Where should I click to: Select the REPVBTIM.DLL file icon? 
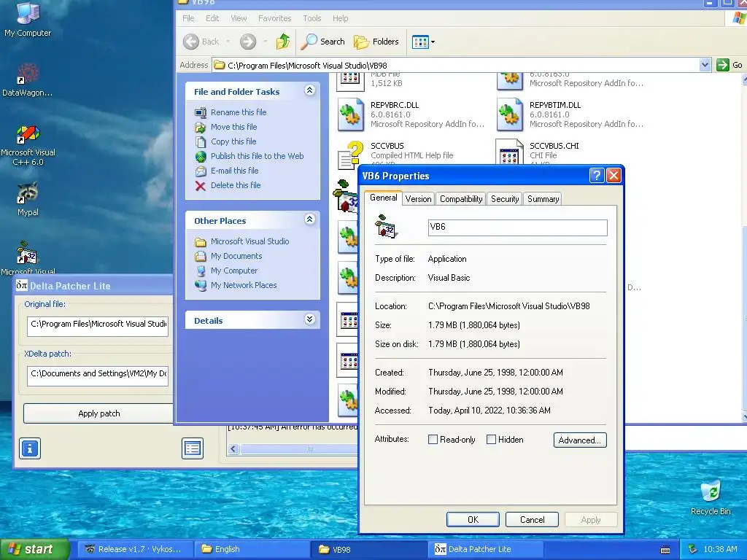pos(510,114)
